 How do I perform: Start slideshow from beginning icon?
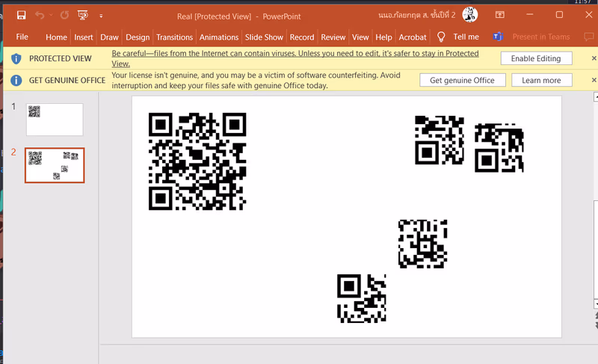tap(83, 15)
